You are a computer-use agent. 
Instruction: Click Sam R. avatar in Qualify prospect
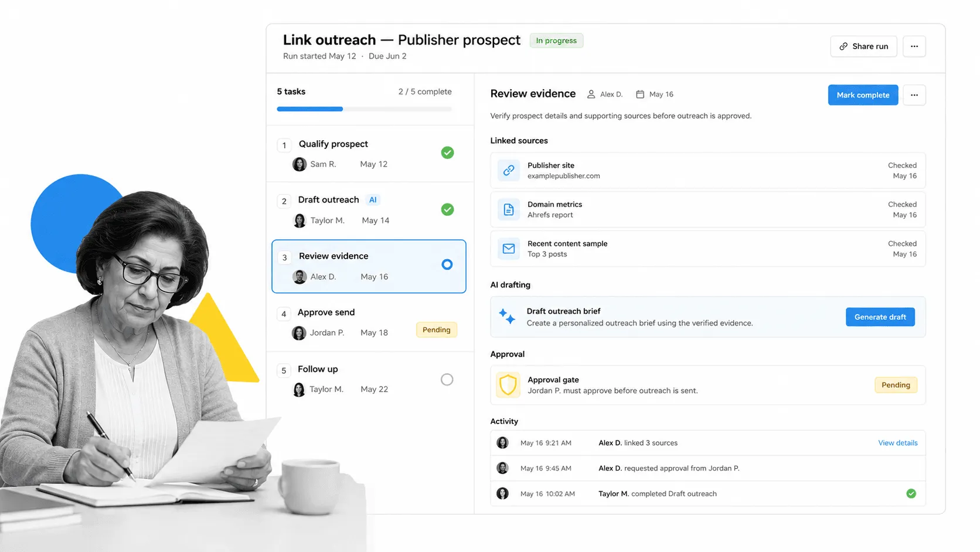[x=300, y=164]
